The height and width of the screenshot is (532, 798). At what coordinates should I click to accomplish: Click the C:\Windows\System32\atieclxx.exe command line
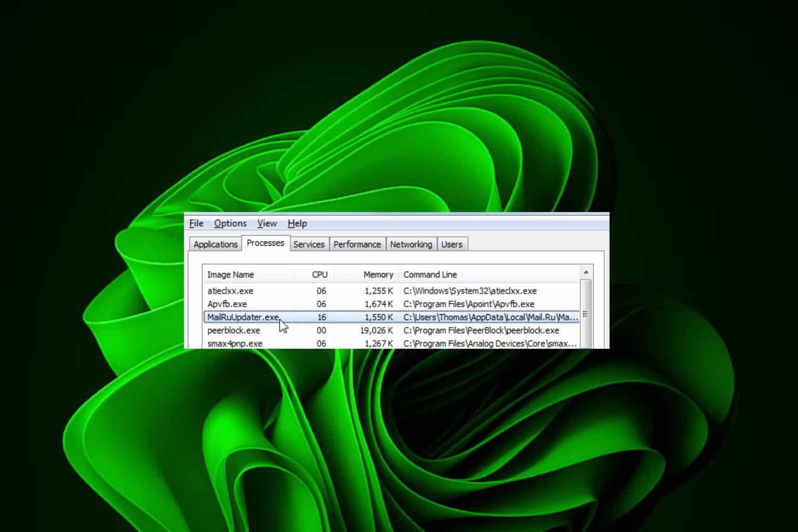point(470,291)
